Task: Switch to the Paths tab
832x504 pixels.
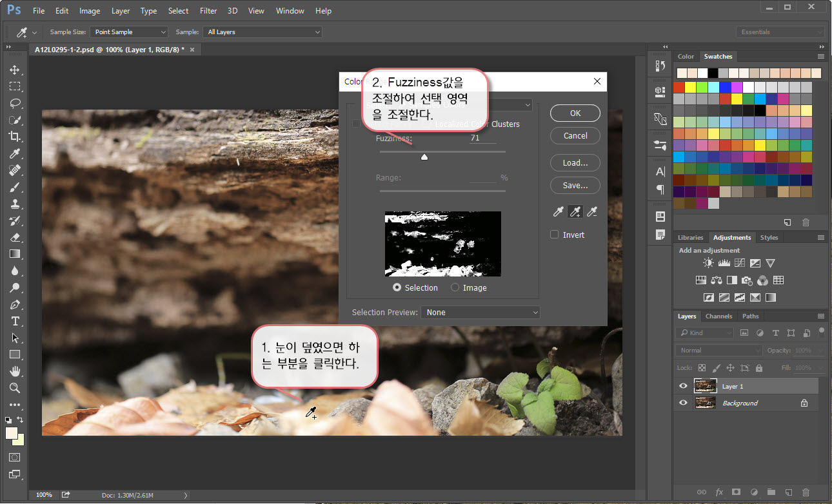Action: point(750,316)
